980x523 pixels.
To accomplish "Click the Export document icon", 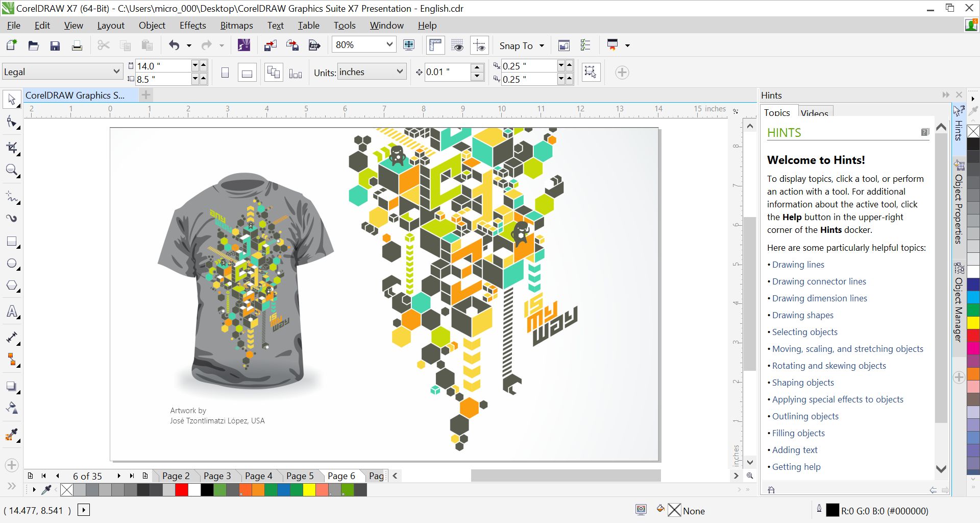I will [292, 45].
